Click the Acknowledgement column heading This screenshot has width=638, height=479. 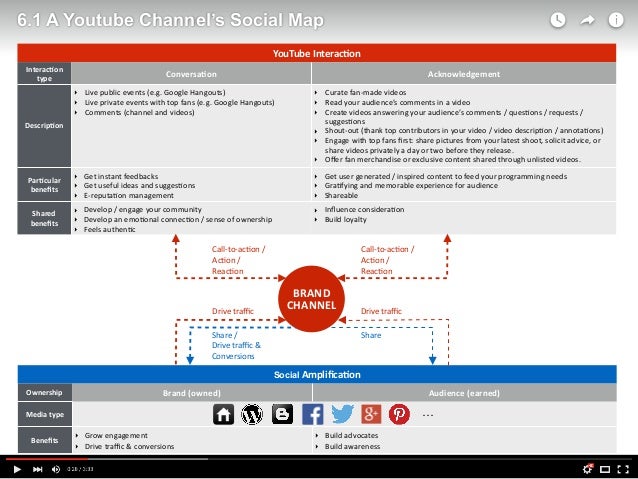(x=464, y=74)
